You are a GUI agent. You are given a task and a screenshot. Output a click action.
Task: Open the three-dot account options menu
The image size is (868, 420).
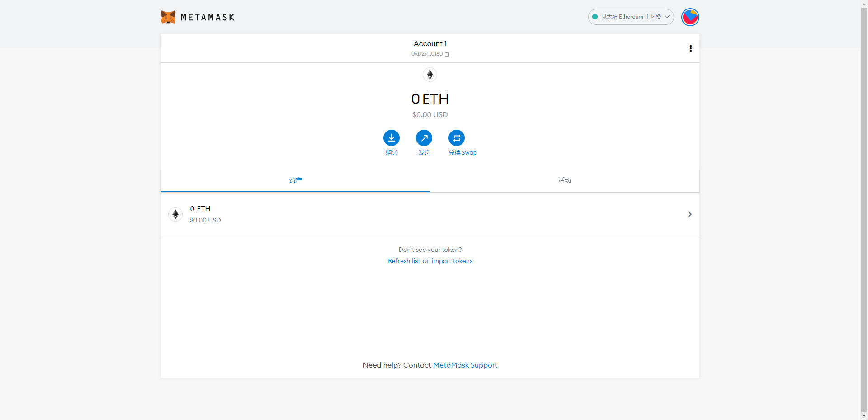[690, 48]
